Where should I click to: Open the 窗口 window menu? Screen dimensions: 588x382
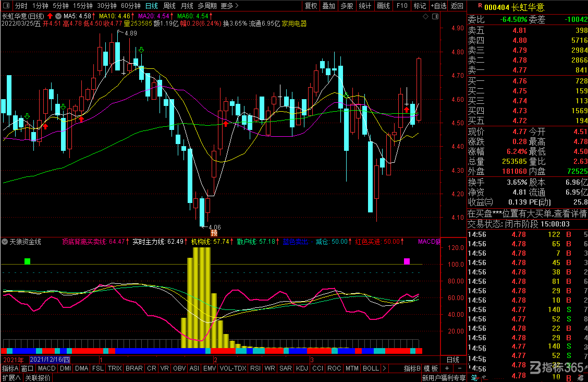click(x=28, y=368)
